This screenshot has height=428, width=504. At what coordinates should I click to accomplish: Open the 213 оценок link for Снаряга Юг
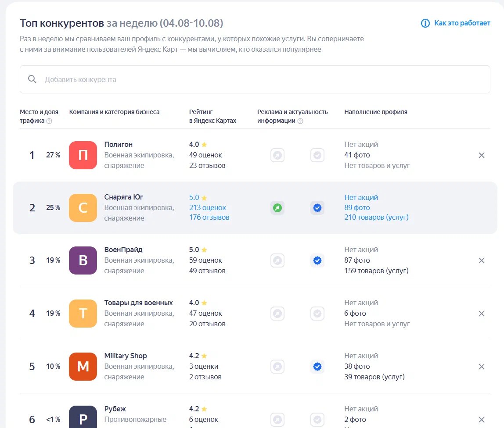coord(208,207)
